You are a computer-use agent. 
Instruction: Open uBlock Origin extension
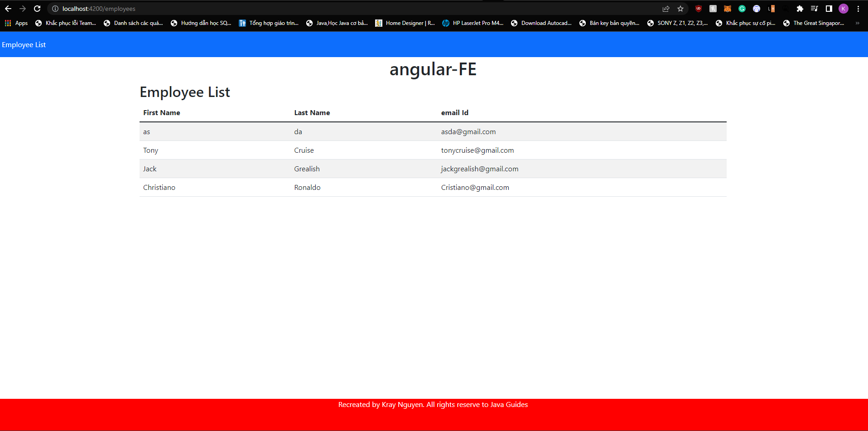click(699, 9)
